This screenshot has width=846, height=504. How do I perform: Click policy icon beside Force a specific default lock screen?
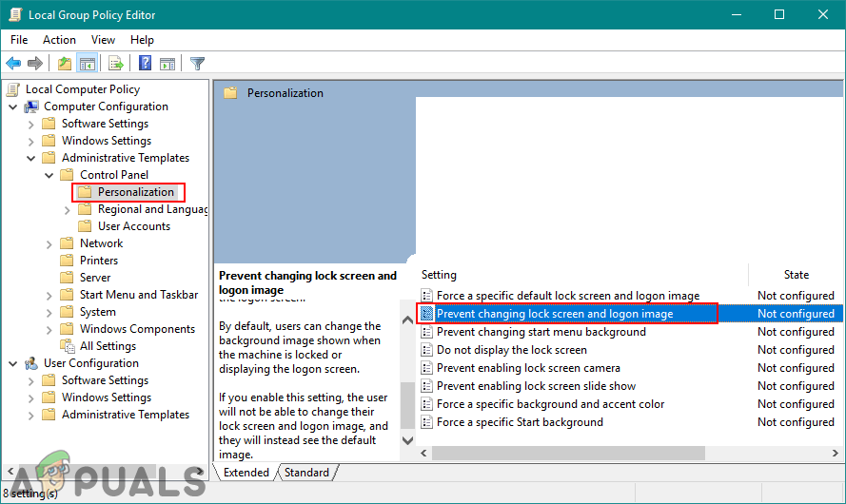pos(426,296)
